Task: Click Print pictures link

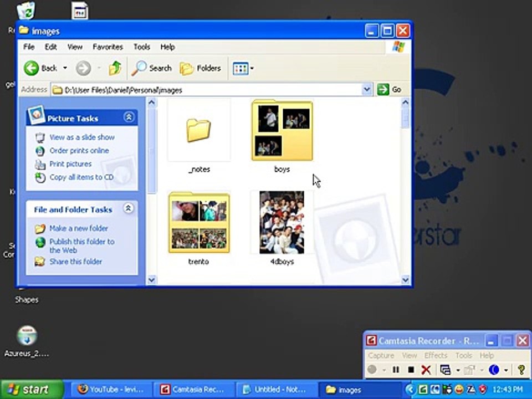Action: coord(70,164)
